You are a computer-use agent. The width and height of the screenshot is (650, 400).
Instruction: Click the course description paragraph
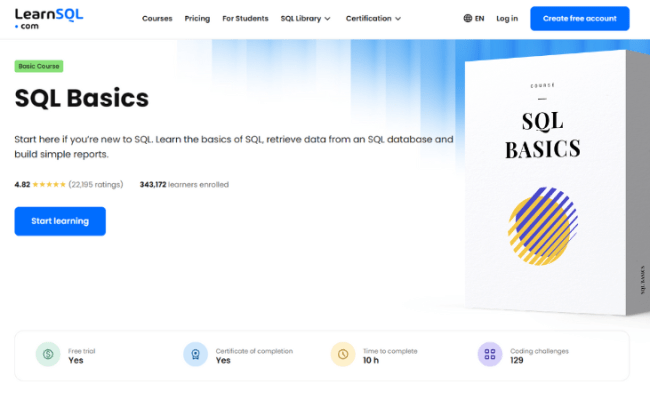point(234,147)
